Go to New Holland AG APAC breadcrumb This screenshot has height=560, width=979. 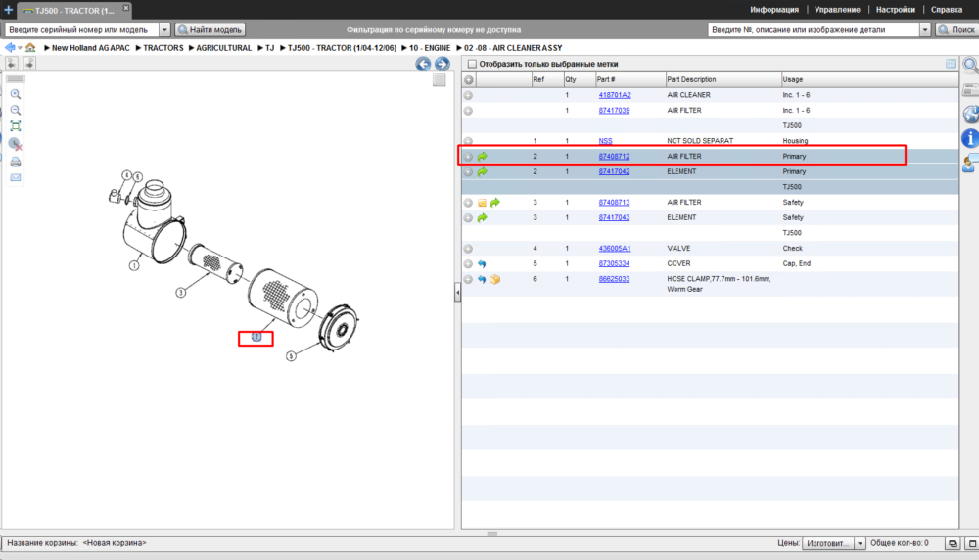(90, 48)
